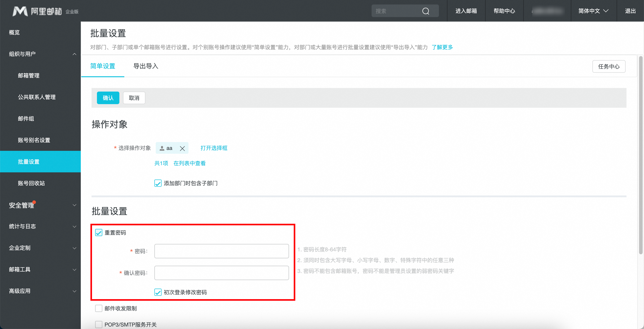Open the 任务中心 button
Screen dimensions: 644x329
click(x=609, y=66)
